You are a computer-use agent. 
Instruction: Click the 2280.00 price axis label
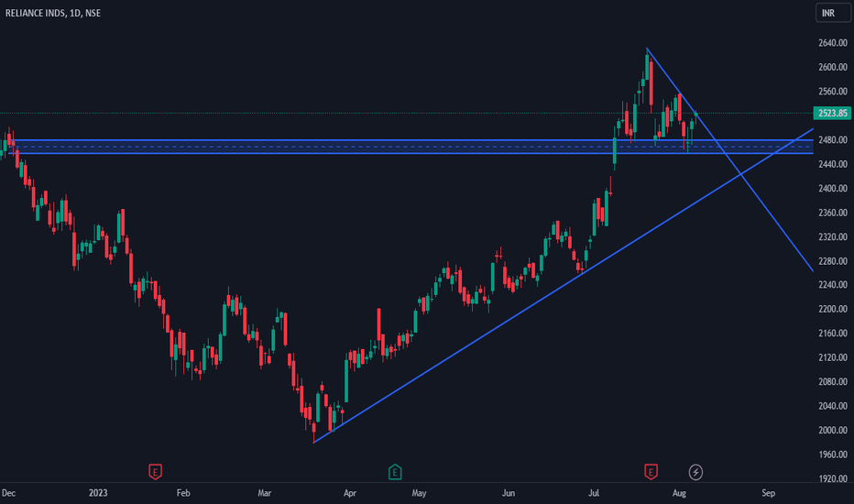pos(832,261)
